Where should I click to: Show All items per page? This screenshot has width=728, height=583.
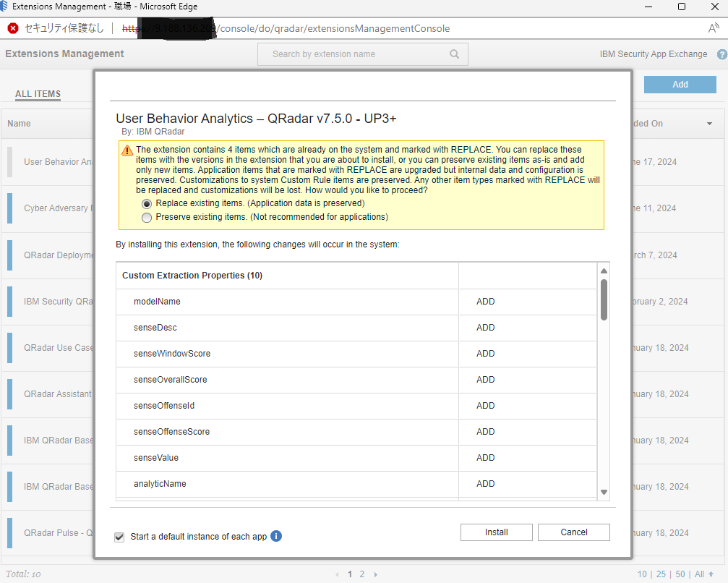coord(699,574)
